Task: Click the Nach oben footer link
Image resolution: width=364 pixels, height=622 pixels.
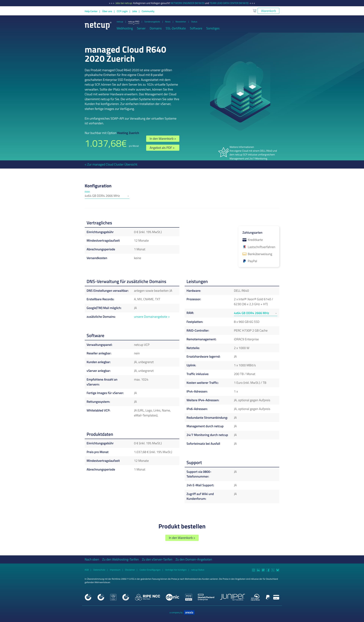Action: point(92,559)
